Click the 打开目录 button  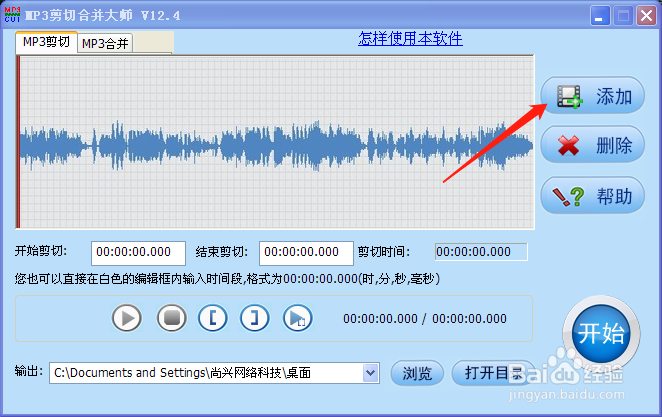pyautogui.click(x=493, y=373)
